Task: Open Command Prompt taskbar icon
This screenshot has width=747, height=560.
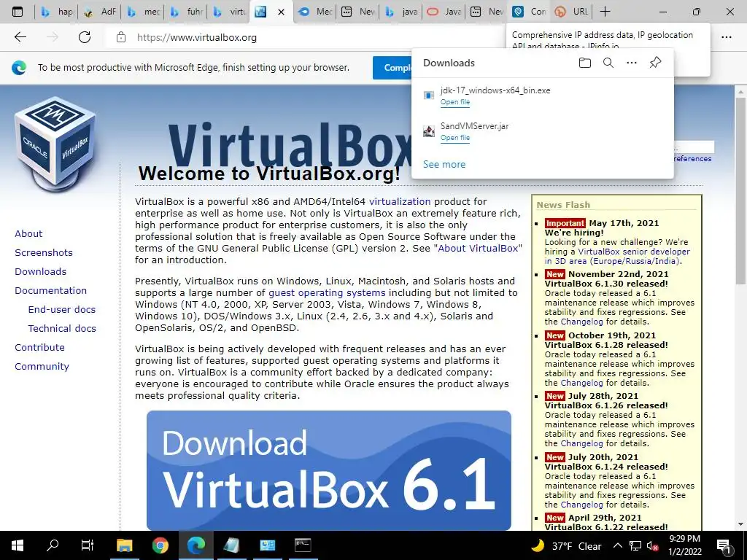Action: coord(303,545)
